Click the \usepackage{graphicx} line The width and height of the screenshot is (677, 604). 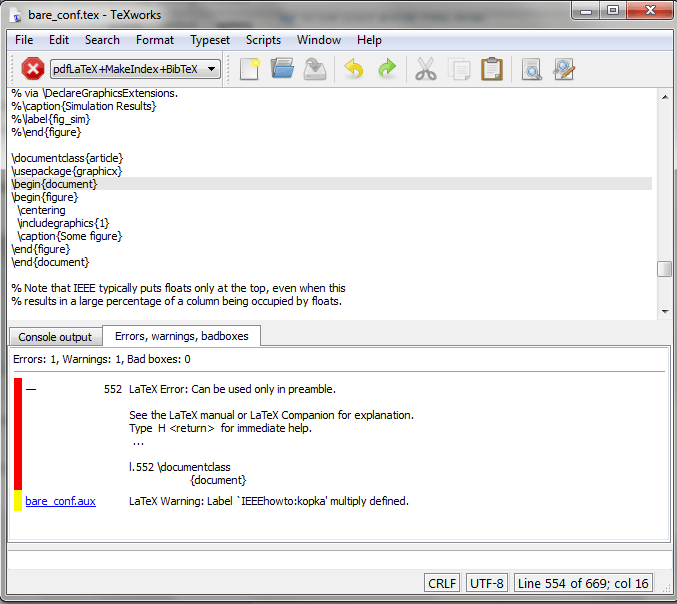pyautogui.click(x=67, y=171)
